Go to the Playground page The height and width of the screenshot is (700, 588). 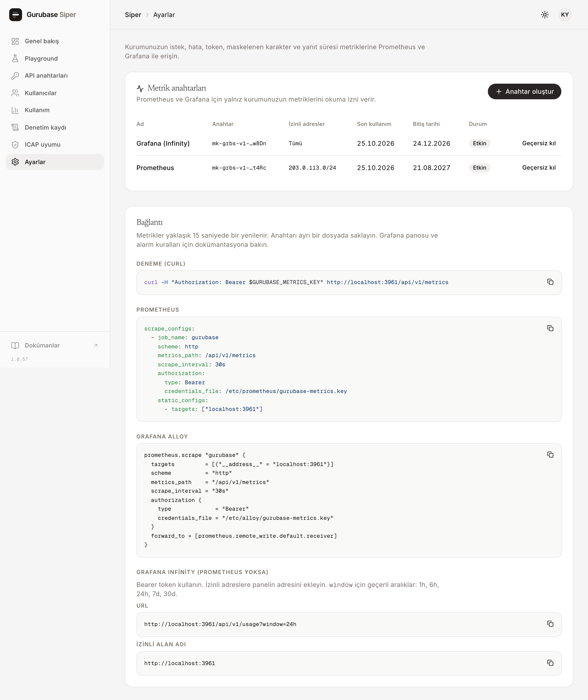pyautogui.click(x=55, y=58)
